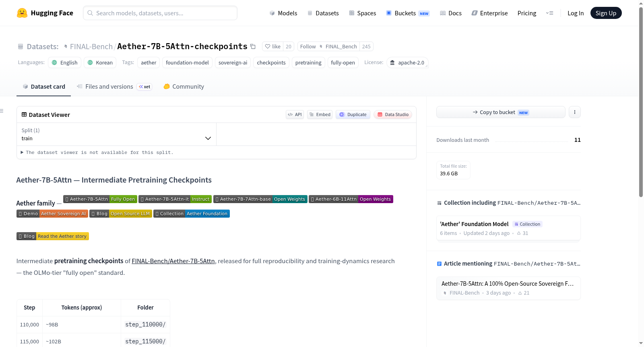The image size is (644, 347).
Task: Expand the dataset viewer not available message
Action: (x=97, y=152)
